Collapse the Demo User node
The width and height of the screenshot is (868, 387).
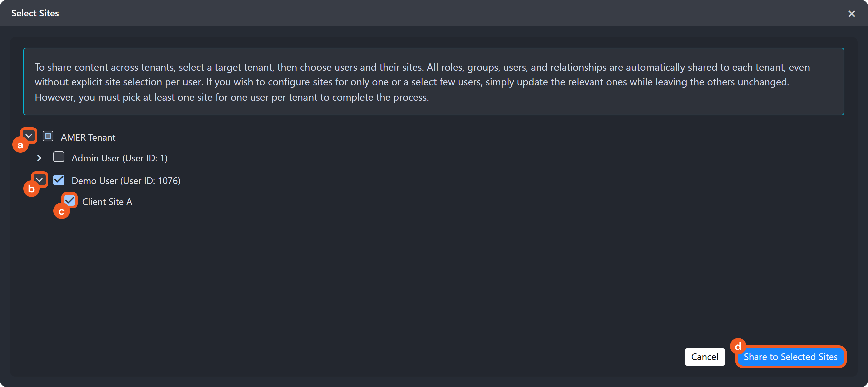coord(40,180)
